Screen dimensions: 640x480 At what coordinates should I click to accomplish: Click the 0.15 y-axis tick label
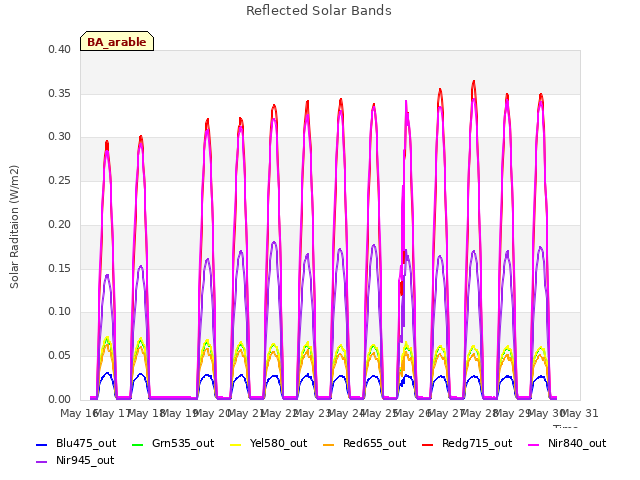coord(60,268)
